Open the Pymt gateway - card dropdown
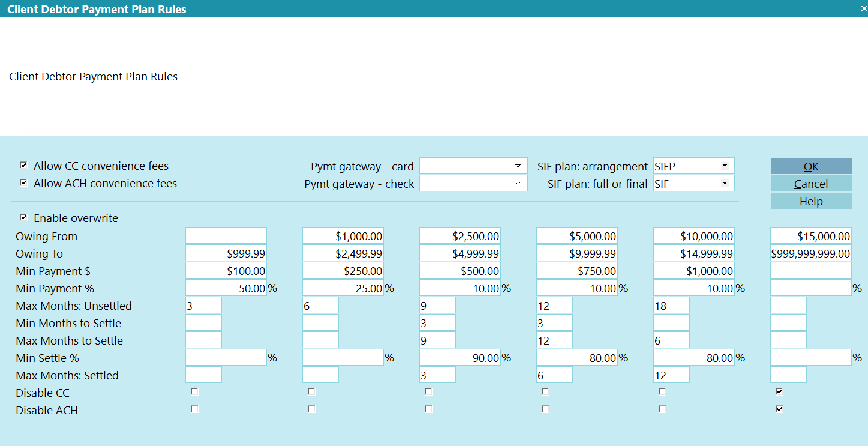 (517, 166)
